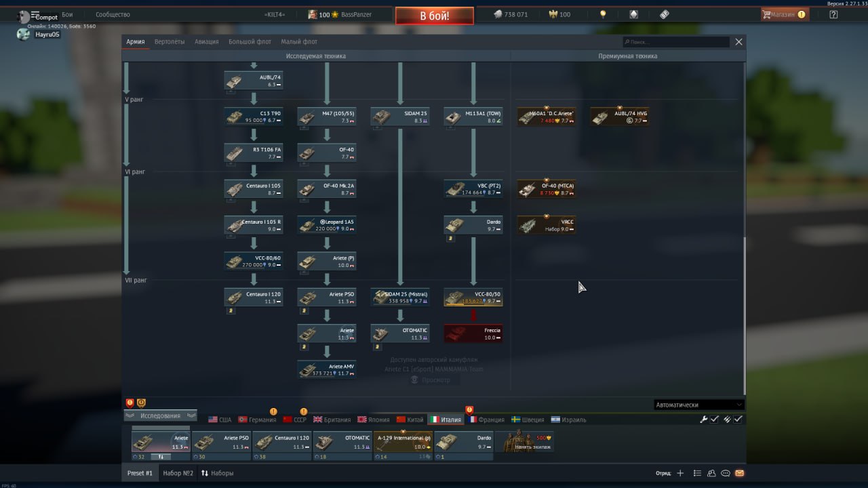Open the Большой флот tab
Screen dimensions: 868x488
point(250,41)
